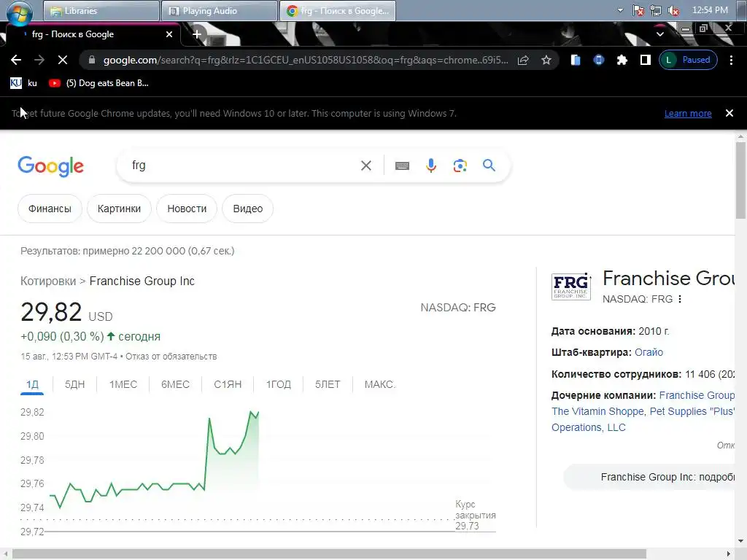This screenshot has height=560, width=747.
Task: Filter results by Финансы
Action: coord(50,209)
